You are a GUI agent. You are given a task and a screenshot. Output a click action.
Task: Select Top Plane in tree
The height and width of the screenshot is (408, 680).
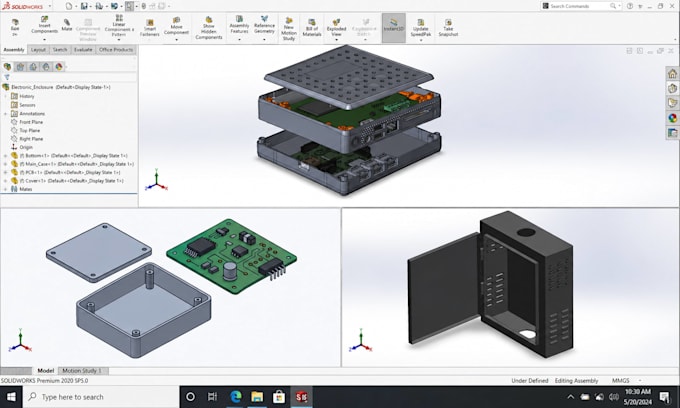point(25,131)
